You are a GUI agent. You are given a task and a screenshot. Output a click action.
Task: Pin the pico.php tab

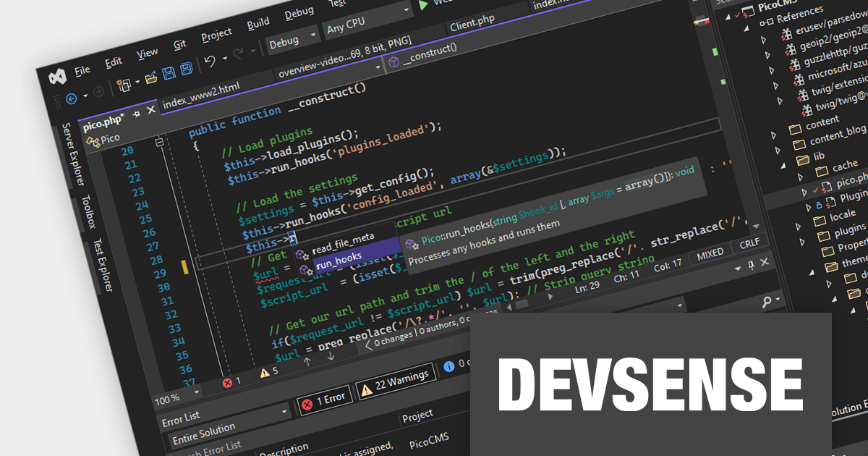(x=137, y=114)
